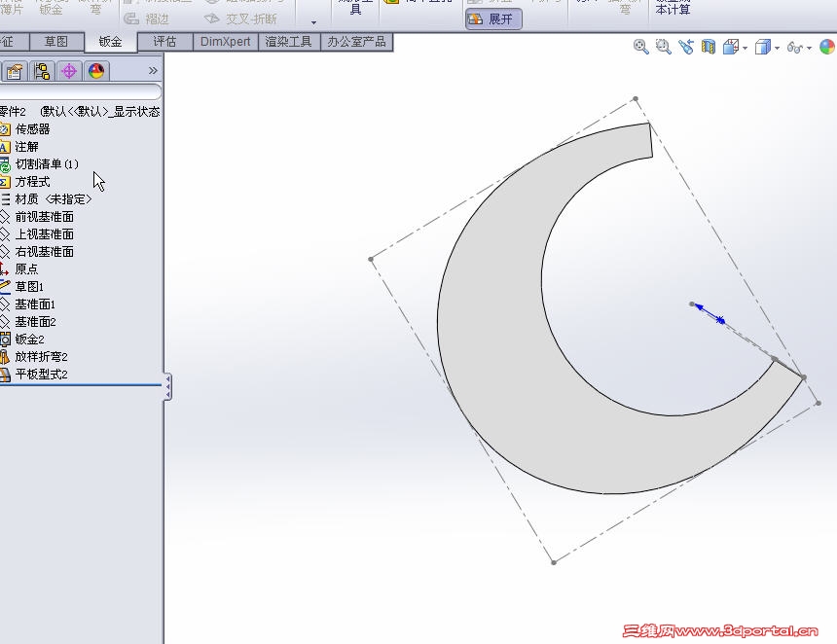Click the Hide/Show Items glasses icon
This screenshot has height=644, width=837.
click(795, 48)
